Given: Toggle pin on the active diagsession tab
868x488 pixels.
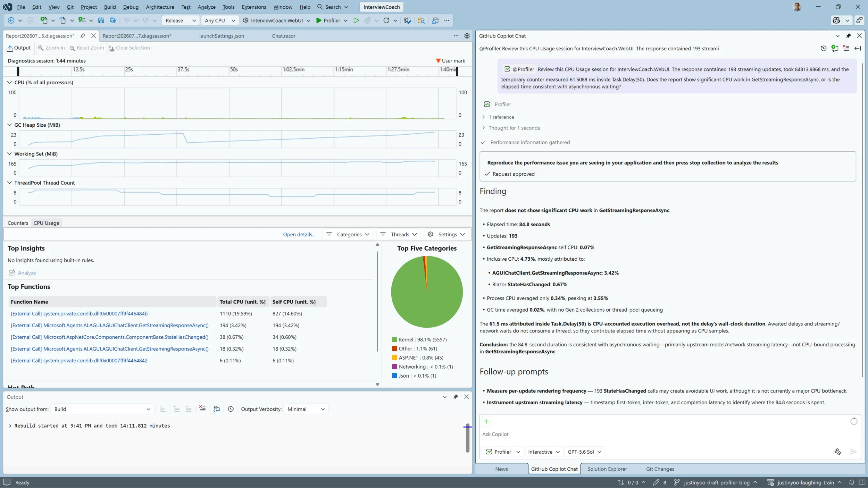Looking at the screenshot, I should pyautogui.click(x=83, y=36).
